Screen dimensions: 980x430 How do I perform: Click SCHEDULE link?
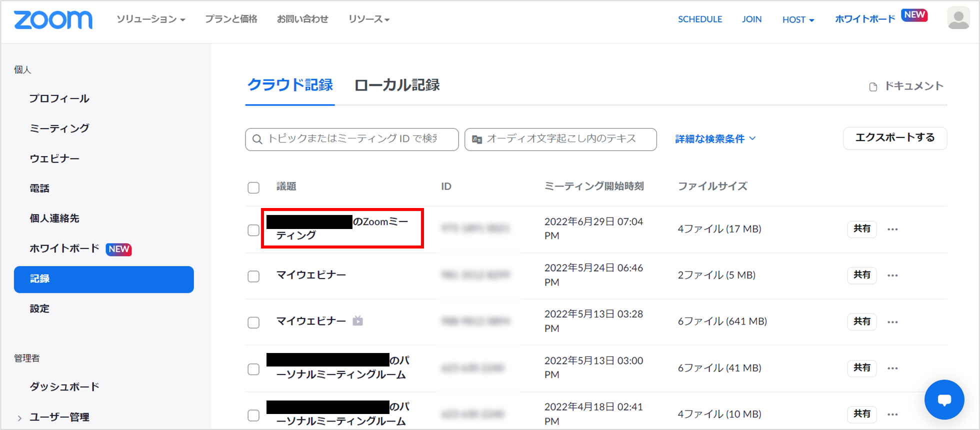(x=700, y=19)
